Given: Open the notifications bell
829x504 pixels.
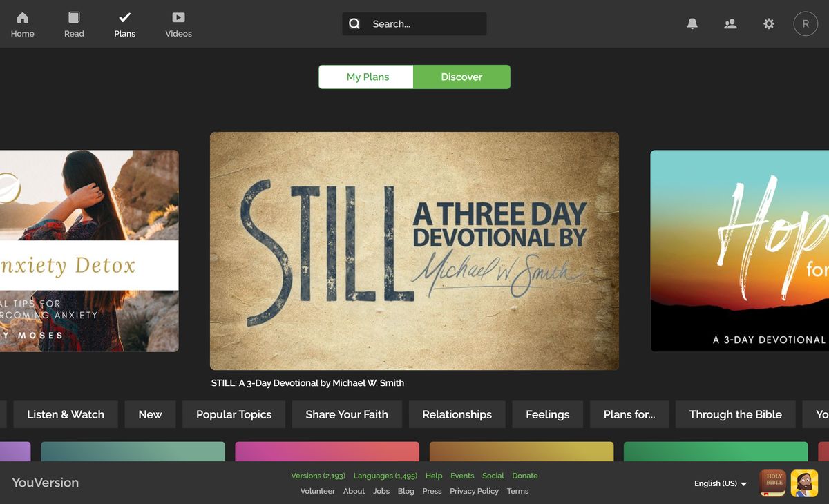Looking at the screenshot, I should point(692,23).
